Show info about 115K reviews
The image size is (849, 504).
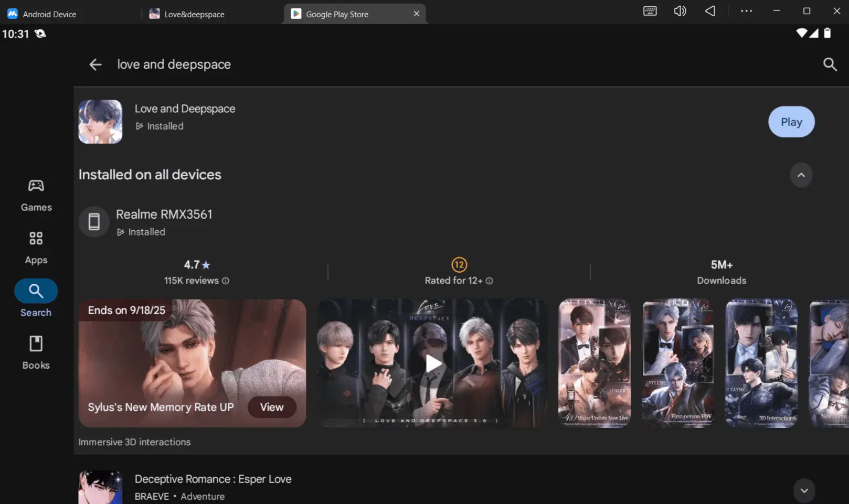[x=226, y=281]
